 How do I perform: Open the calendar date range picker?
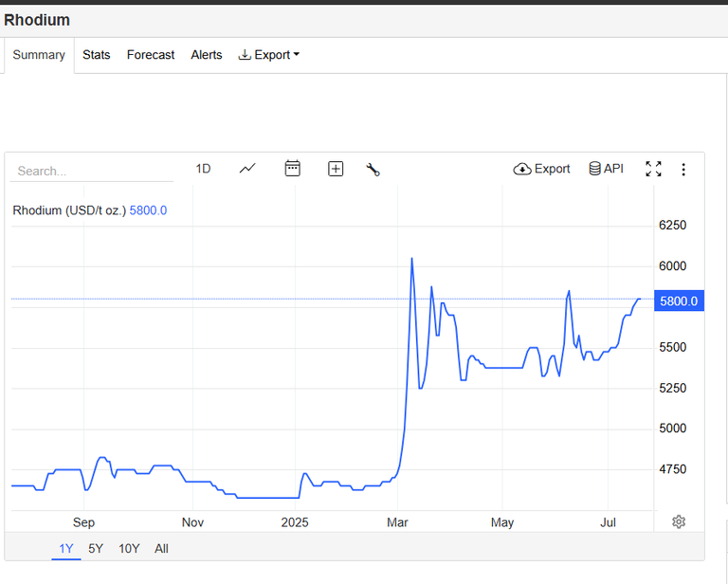293,169
